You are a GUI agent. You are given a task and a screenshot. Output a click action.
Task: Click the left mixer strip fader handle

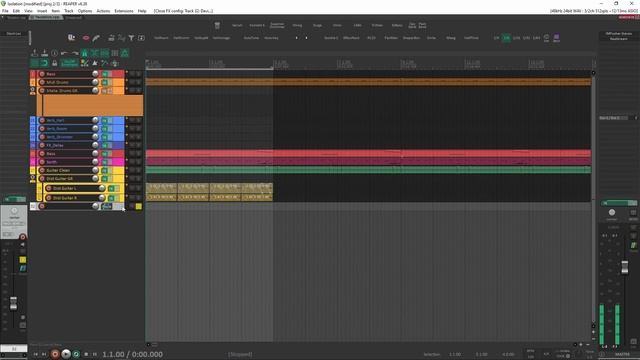pyautogui.click(x=13, y=303)
